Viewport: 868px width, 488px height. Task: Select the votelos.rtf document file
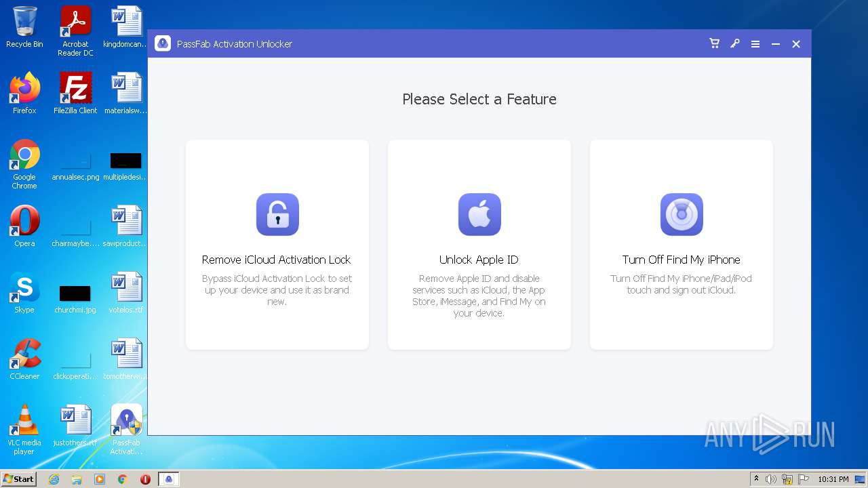pos(126,293)
